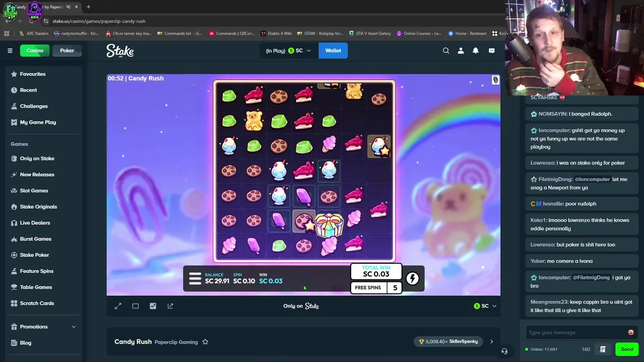Open the Home - Restream bookmark
The image size is (644, 362).
(467, 34)
